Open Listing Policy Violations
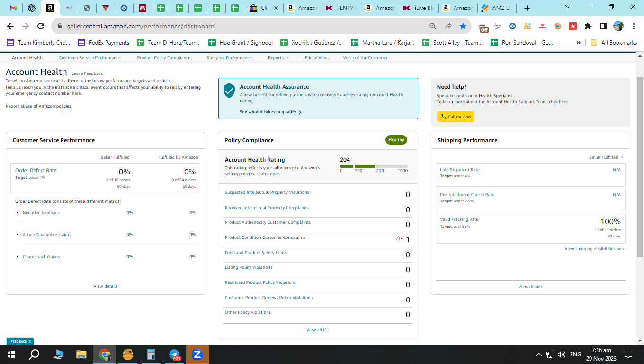Screen dimensions: 644x364 coord(249,267)
